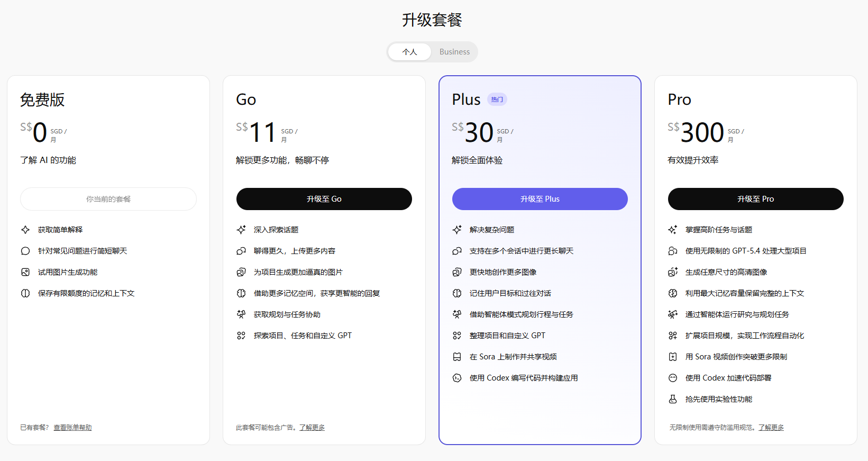The image size is (868, 461).
Task: Click Codex icon beside 使用 Codex 编写代码并构建应用
Action: [x=457, y=378]
